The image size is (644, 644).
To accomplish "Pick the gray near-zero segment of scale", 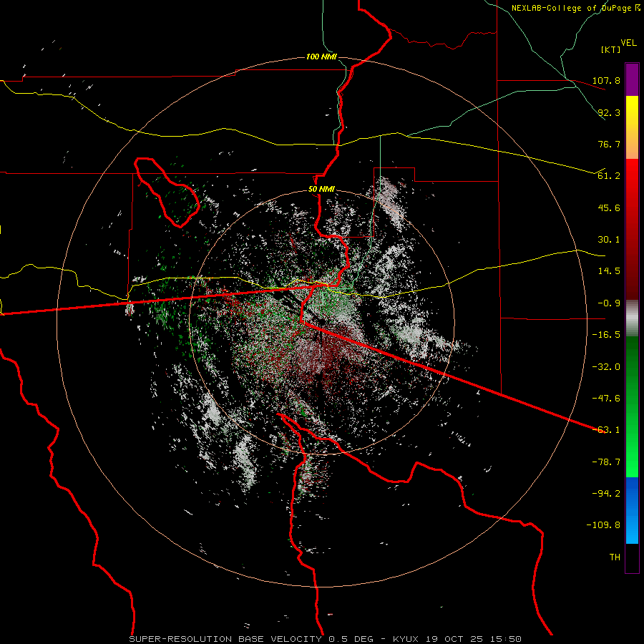I will pyautogui.click(x=632, y=318).
